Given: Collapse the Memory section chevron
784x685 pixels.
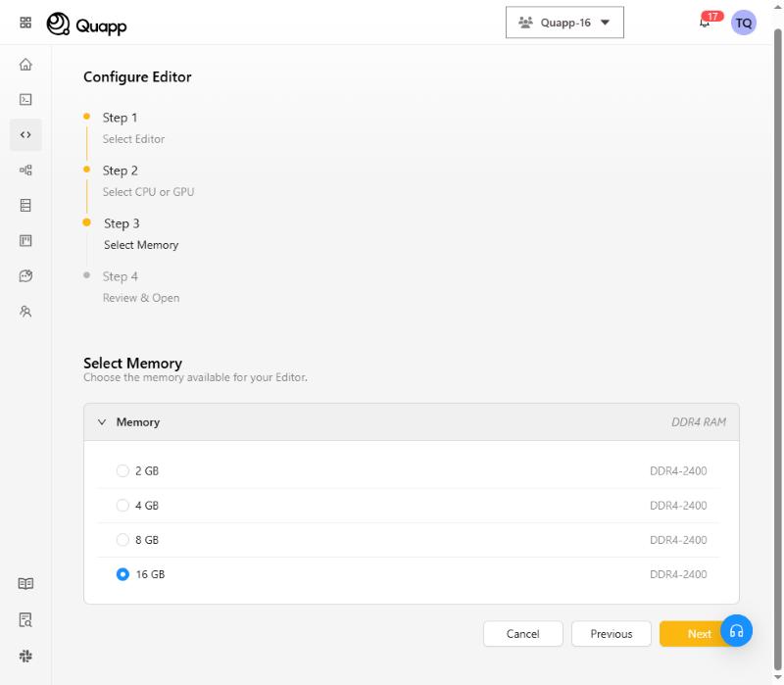Looking at the screenshot, I should coord(102,422).
